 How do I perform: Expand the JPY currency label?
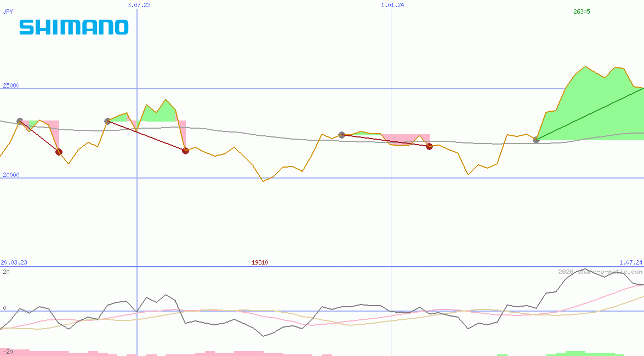click(7, 11)
